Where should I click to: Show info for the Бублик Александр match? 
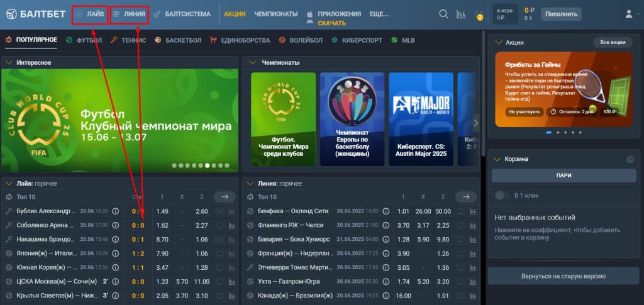[116, 211]
